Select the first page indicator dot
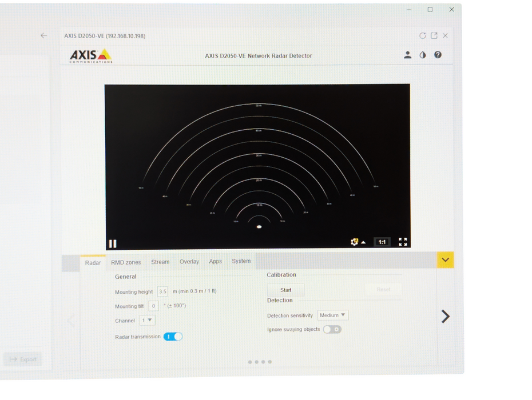Image resolution: width=532 pixels, height=400 pixels. click(250, 362)
